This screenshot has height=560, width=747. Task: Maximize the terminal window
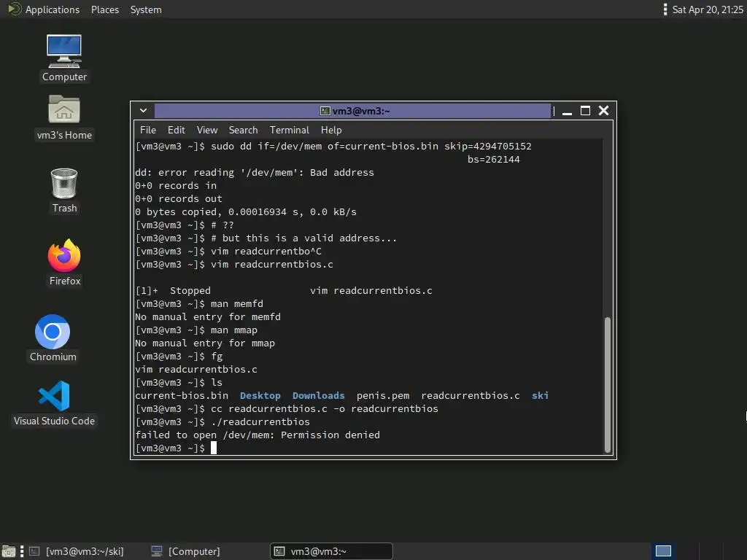pyautogui.click(x=585, y=111)
